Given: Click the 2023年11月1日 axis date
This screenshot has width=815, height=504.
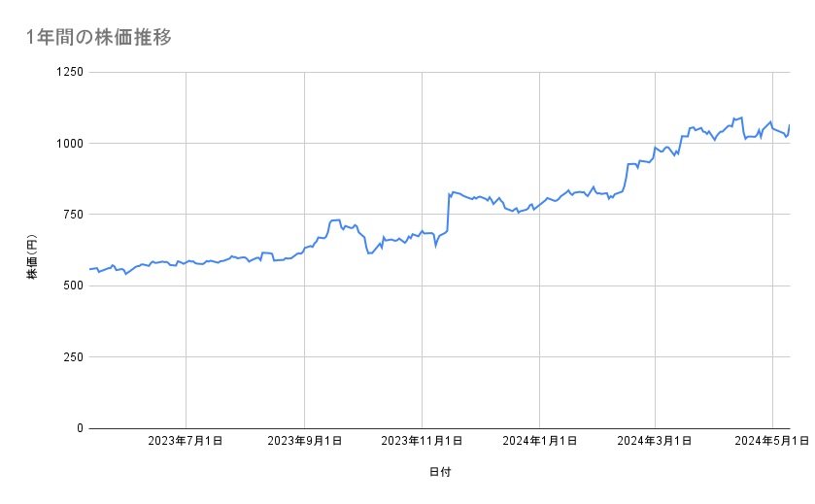Looking at the screenshot, I should point(422,442).
